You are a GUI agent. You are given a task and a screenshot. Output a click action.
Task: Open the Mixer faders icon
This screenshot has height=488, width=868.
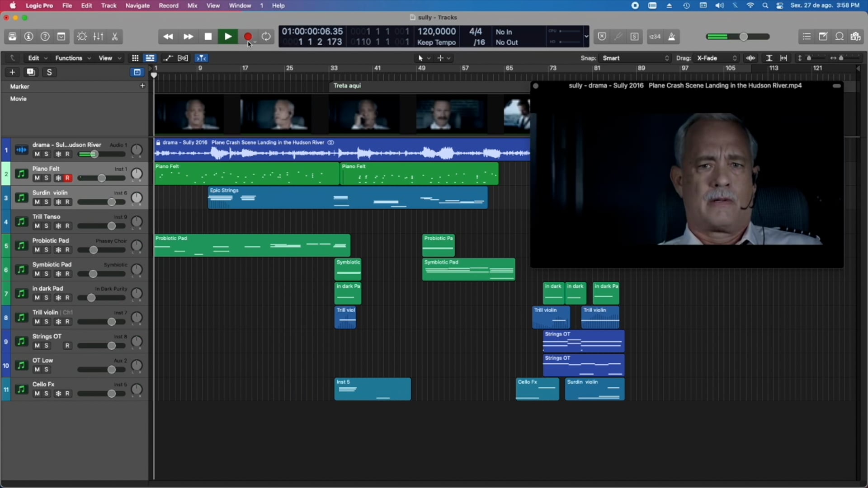point(98,37)
